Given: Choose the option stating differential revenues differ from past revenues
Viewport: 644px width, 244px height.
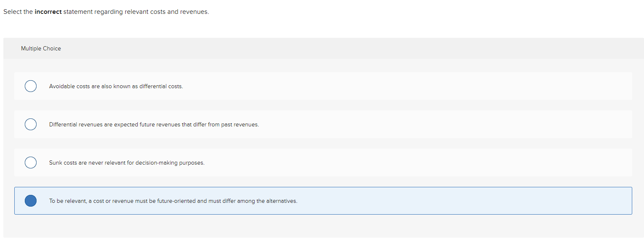Looking at the screenshot, I should click(154, 124).
